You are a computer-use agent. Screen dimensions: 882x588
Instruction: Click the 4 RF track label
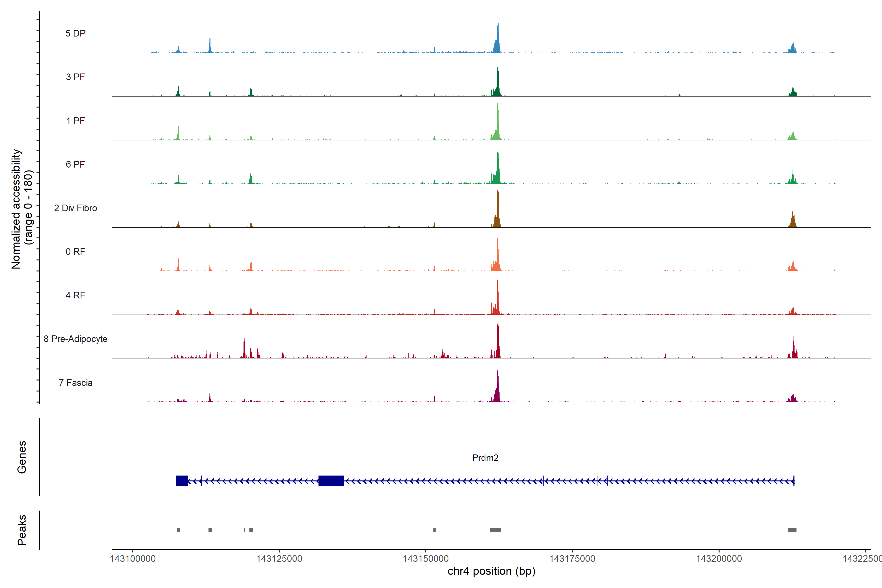[75, 295]
